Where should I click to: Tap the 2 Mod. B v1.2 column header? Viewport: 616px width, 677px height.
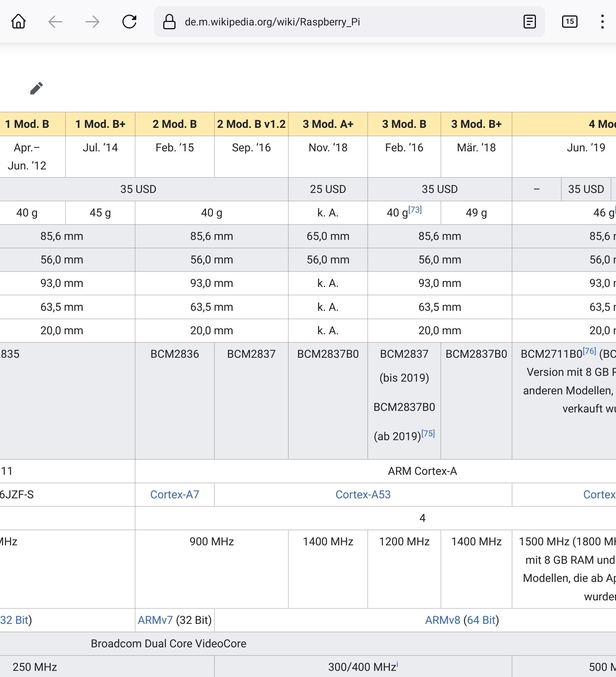tap(251, 124)
